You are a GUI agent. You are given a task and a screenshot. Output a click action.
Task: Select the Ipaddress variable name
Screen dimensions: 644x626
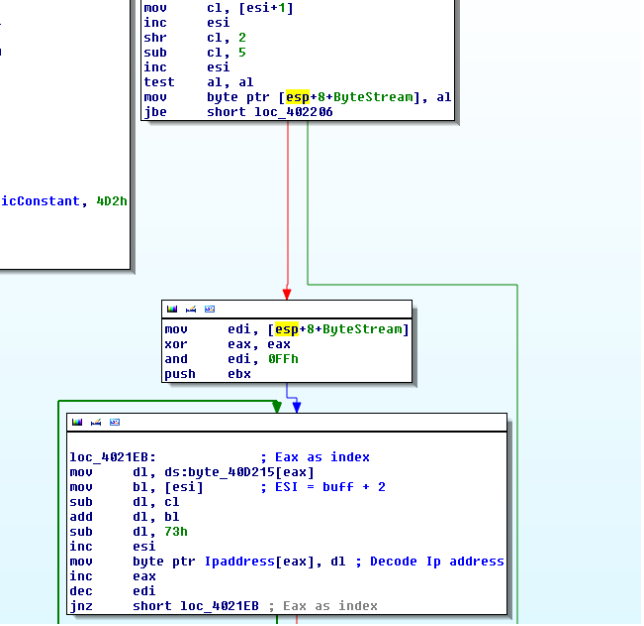point(238,561)
